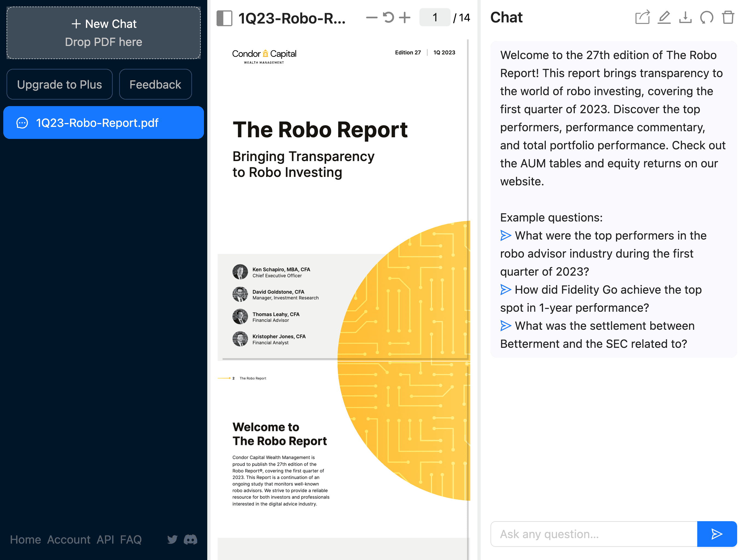This screenshot has width=747, height=560.
Task: Download the chat using download icon
Action: [x=685, y=17]
